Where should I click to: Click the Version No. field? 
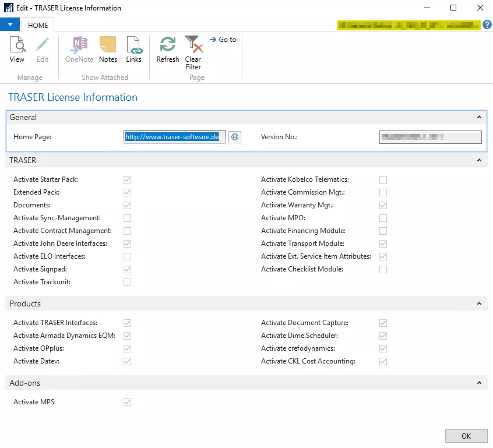(430, 137)
